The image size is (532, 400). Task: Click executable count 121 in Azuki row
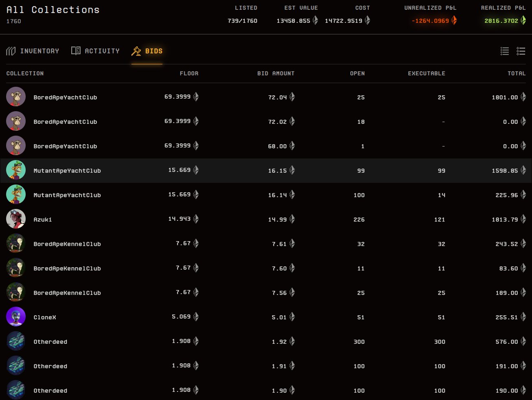tap(440, 220)
